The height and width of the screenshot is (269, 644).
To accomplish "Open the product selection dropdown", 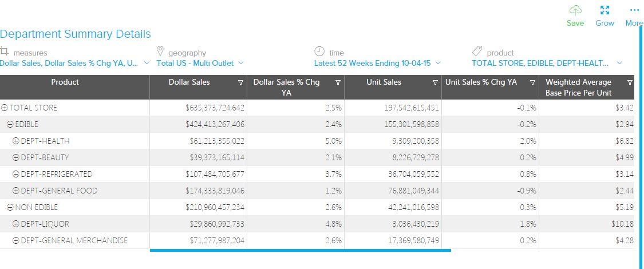I will click(619, 63).
